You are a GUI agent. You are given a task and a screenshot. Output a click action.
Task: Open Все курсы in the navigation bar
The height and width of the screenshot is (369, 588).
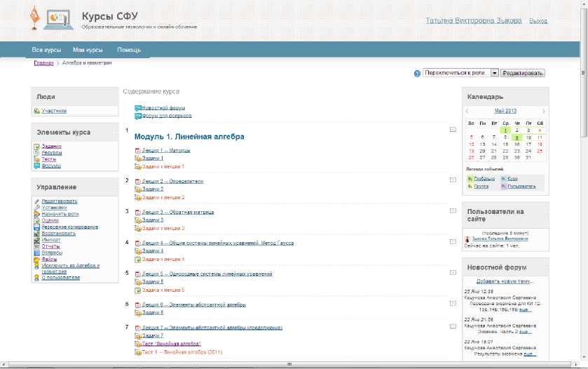pyautogui.click(x=46, y=50)
